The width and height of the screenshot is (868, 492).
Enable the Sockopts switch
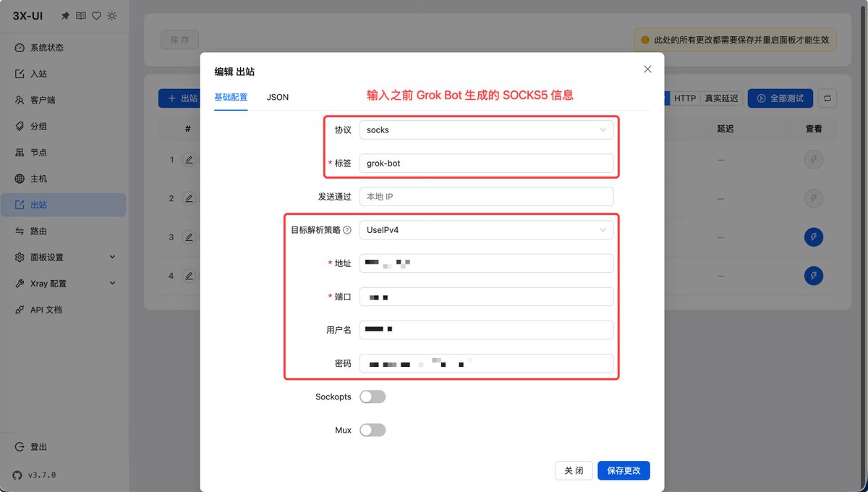coord(373,396)
